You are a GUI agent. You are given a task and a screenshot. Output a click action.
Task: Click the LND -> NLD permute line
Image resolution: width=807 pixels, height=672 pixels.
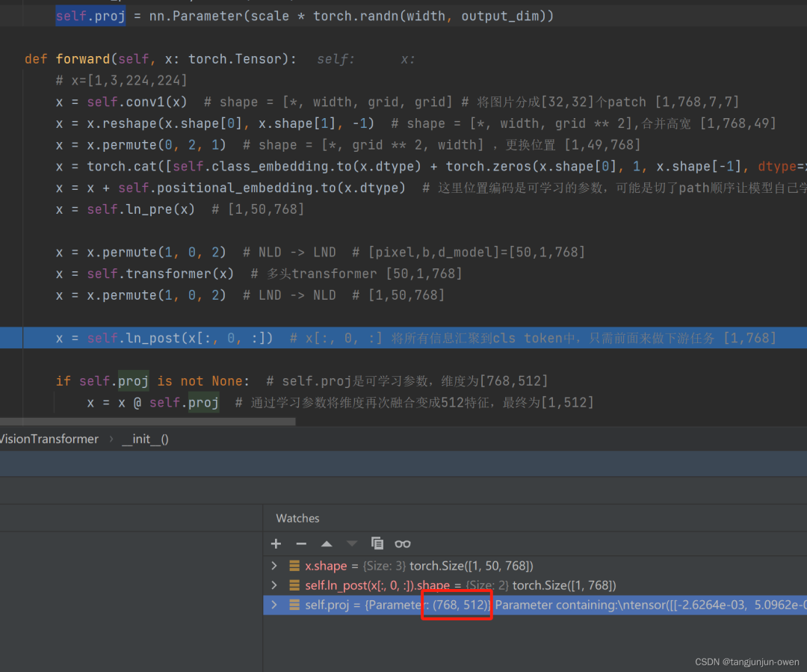click(250, 295)
